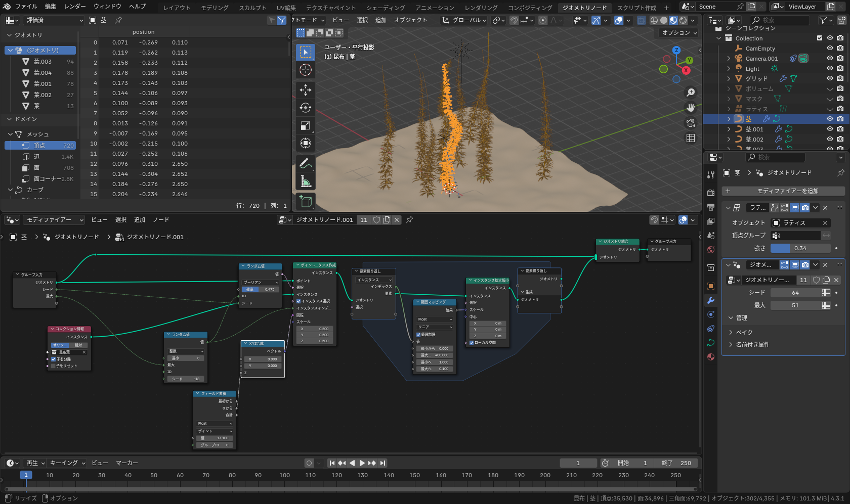Toggle camera view in the viewport
The width and height of the screenshot is (850, 504).
click(691, 123)
